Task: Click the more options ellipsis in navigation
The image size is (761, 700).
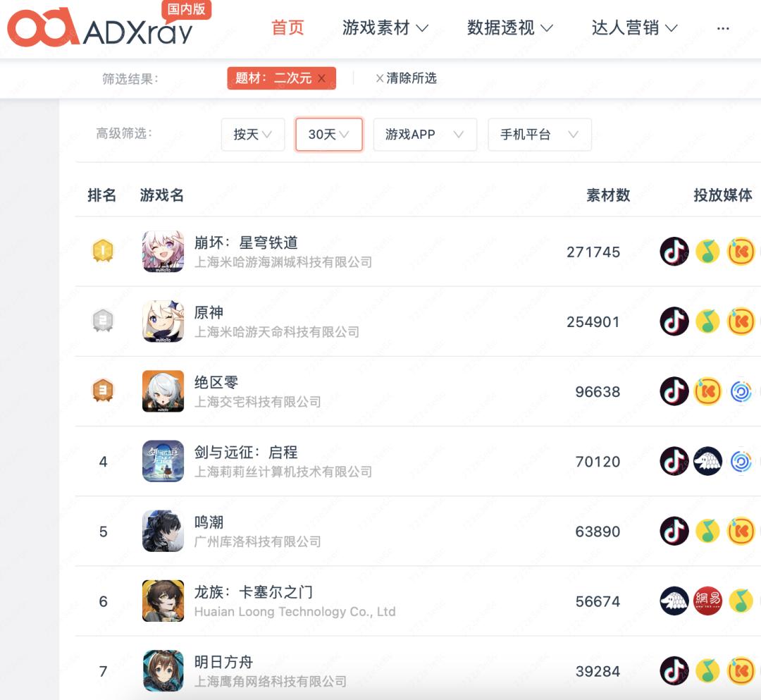Action: [x=723, y=28]
